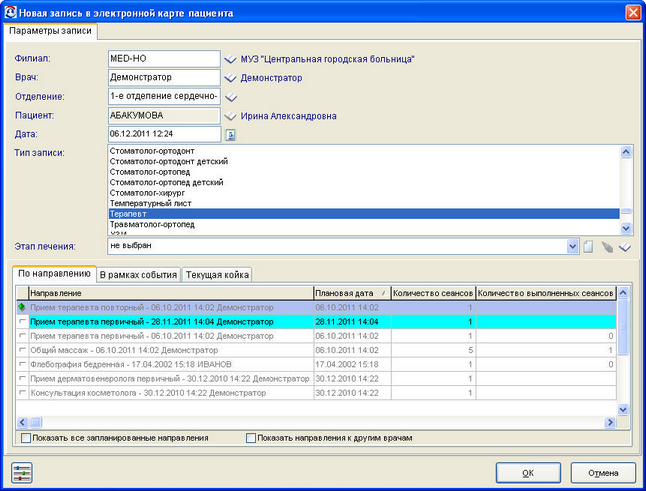This screenshot has height=491, width=646.
Task: Switch to Параметры записи tab
Action: click(50, 31)
